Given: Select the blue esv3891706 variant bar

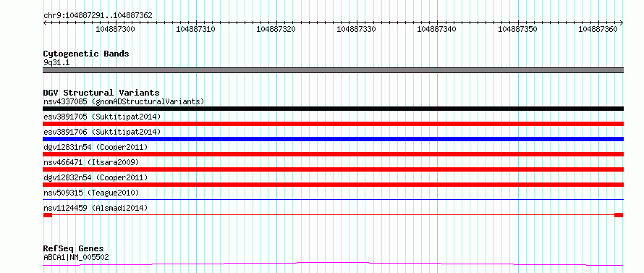Looking at the screenshot, I should click(x=333, y=139).
